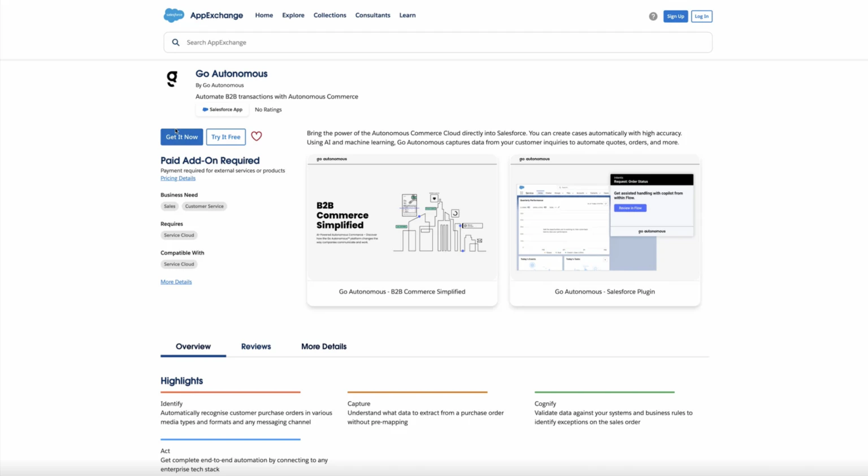Viewport: 868px width, 476px height.
Task: Focus the Search AppExchange field
Action: pos(438,42)
